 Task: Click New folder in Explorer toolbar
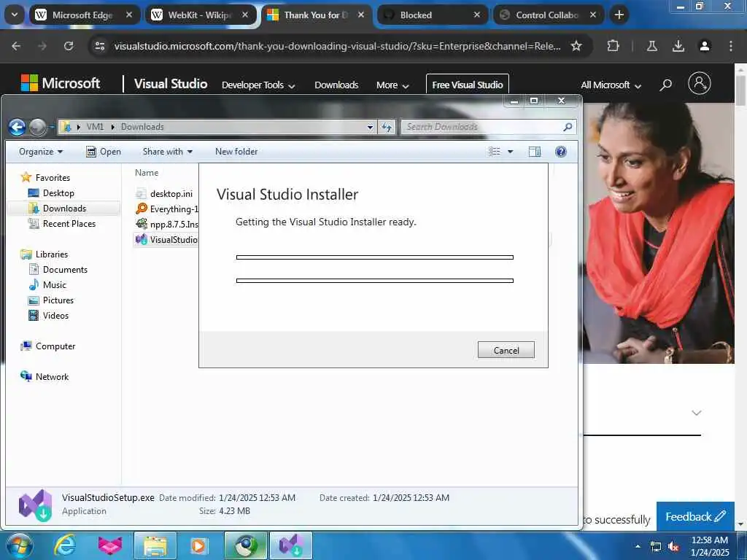click(236, 152)
